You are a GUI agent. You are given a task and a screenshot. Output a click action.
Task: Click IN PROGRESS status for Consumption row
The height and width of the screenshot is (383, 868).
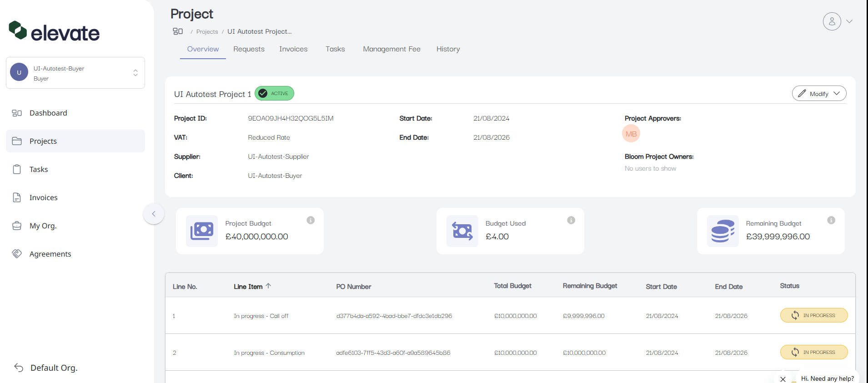pos(814,352)
